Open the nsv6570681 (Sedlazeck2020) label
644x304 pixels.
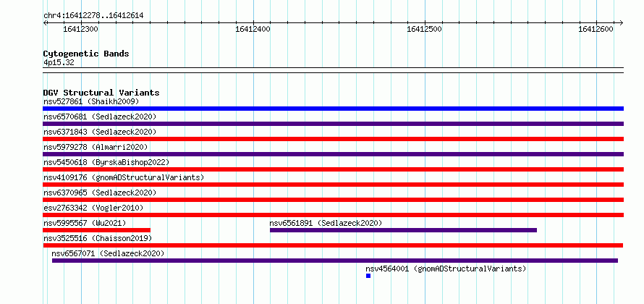pos(100,117)
